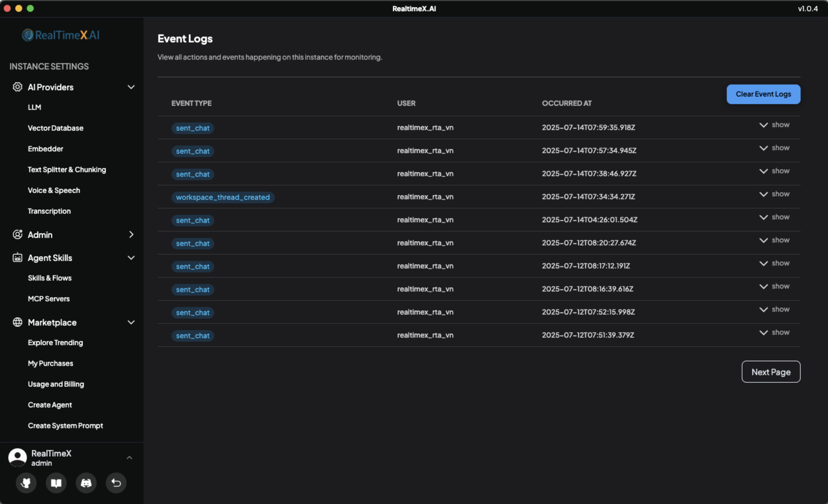Screen dimensions: 828x504
Task: Expand the Admin section chevron
Action: point(131,234)
